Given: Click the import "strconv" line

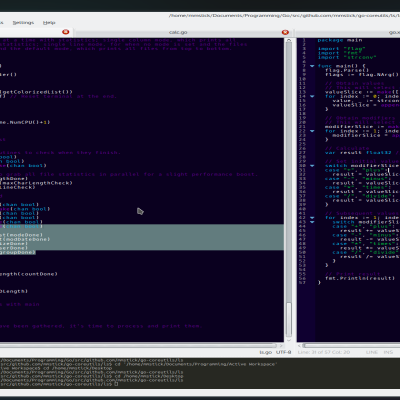Looking at the screenshot, I should pyautogui.click(x=347, y=57).
